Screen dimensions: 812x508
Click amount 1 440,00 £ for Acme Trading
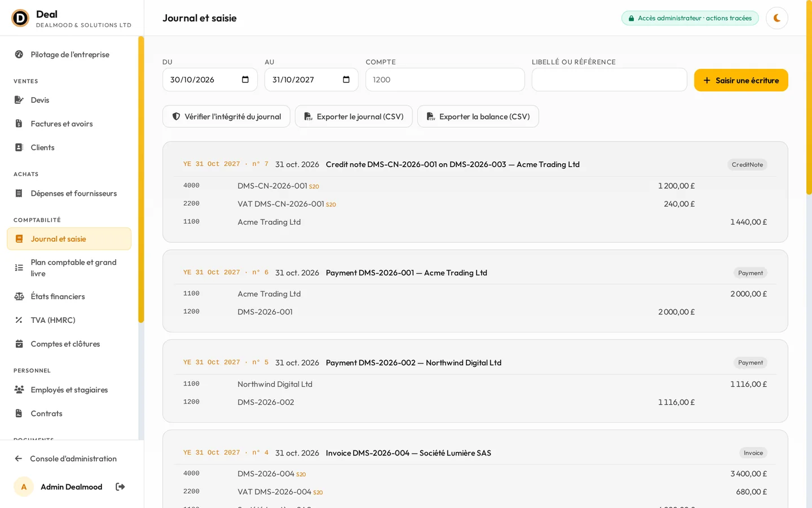point(748,222)
